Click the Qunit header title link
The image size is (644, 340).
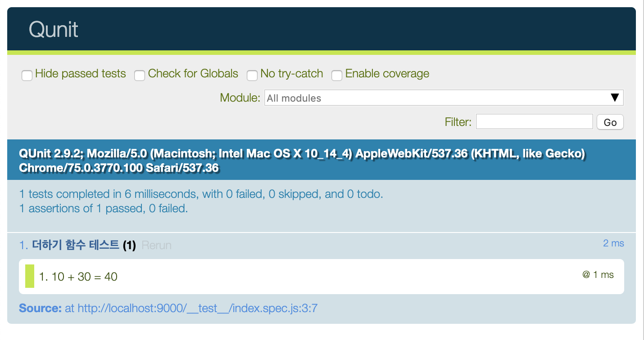53,30
